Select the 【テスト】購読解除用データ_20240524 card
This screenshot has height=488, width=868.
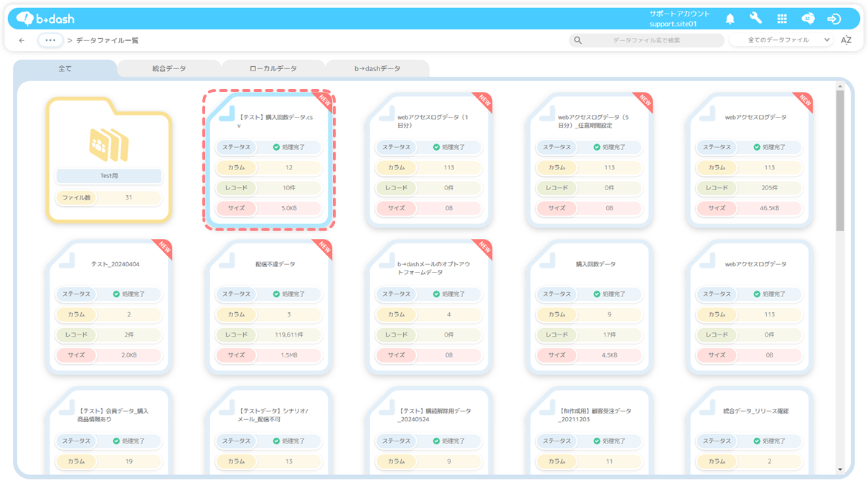tap(429, 431)
